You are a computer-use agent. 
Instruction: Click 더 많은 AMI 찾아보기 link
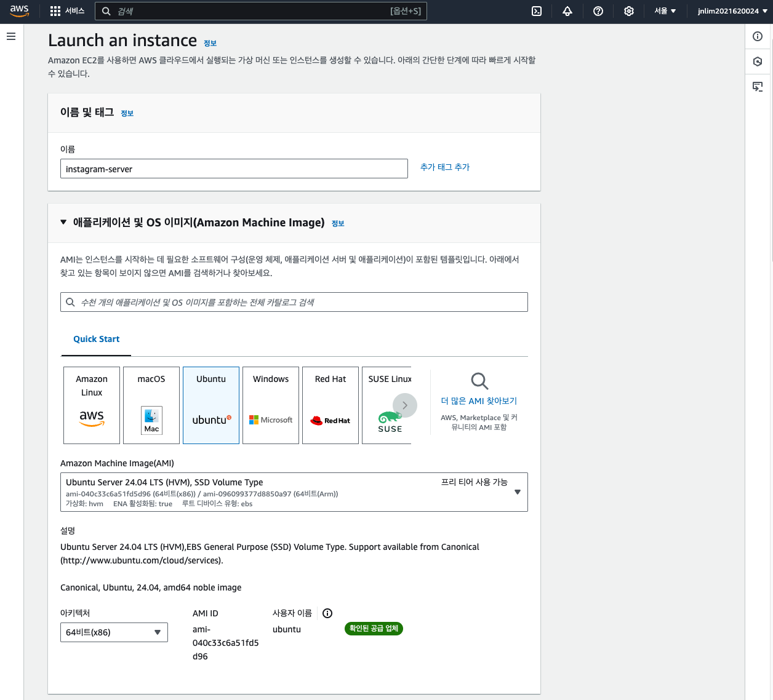(x=479, y=400)
